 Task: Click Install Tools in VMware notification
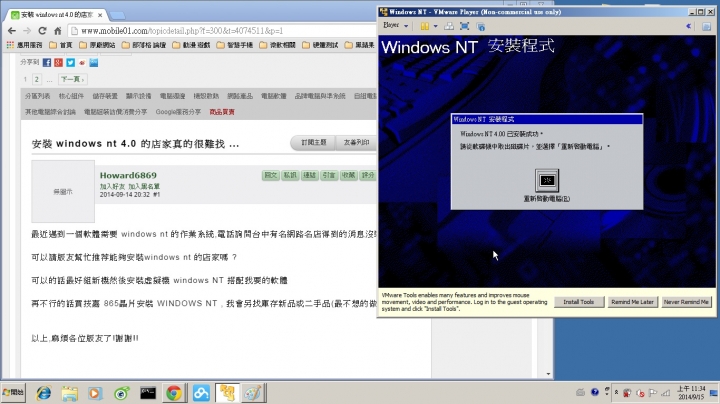tap(579, 302)
